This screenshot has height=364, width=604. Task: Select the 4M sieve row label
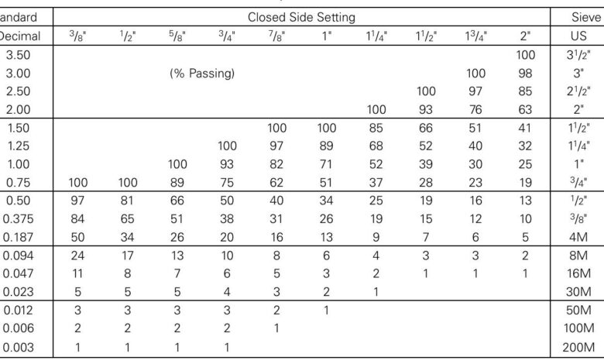(578, 237)
